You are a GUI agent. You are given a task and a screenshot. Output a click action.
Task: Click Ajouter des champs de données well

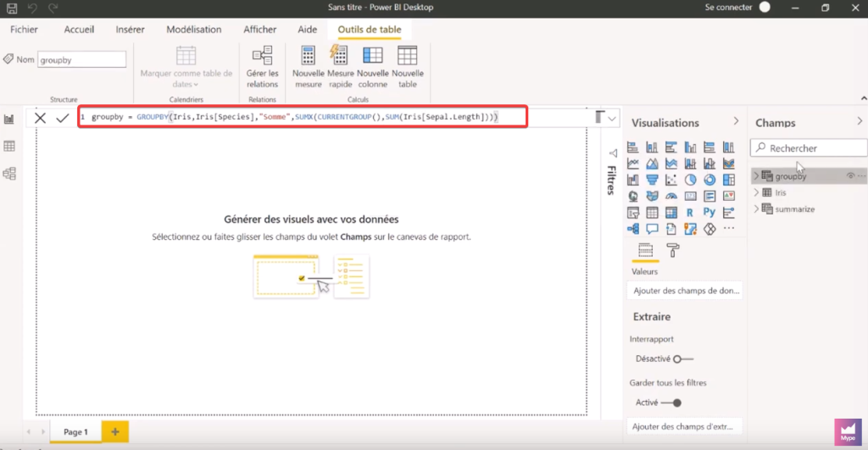(685, 291)
